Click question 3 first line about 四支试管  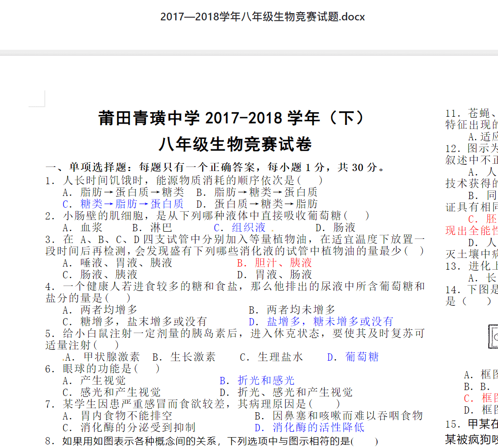pyautogui.click(x=235, y=239)
